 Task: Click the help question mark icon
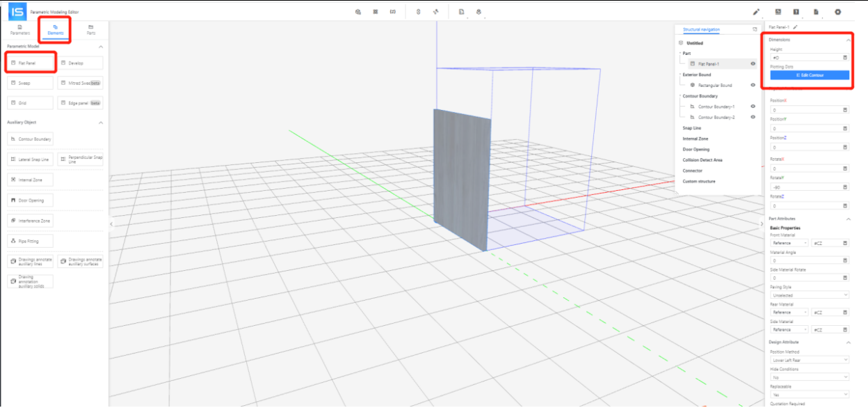796,12
